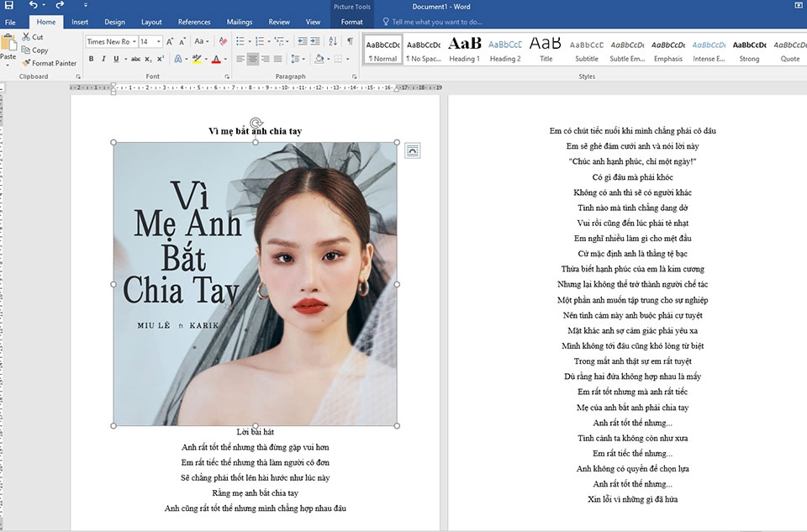Clear all formatting with eraser icon

click(x=222, y=42)
